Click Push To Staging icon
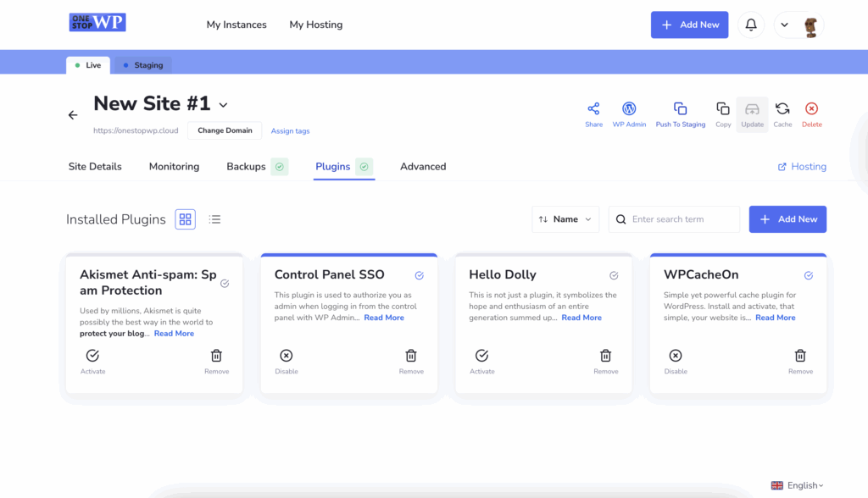The height and width of the screenshot is (498, 868). coord(681,108)
